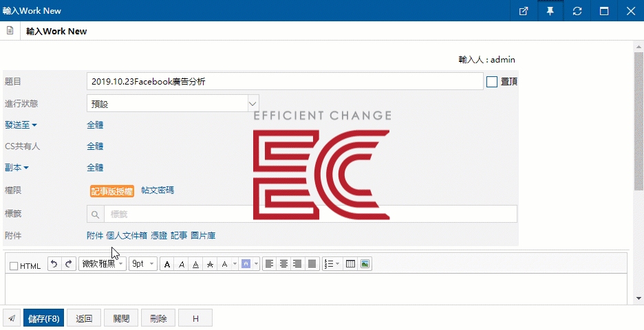The height and width of the screenshot is (330, 644).
Task: Close the 輸入Work New window
Action: [x=631, y=11]
